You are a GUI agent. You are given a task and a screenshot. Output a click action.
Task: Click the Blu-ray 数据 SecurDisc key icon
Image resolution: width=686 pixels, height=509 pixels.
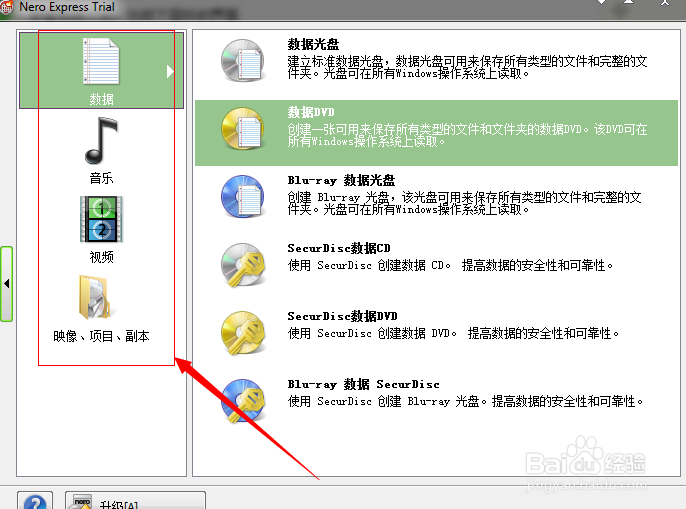tap(243, 400)
